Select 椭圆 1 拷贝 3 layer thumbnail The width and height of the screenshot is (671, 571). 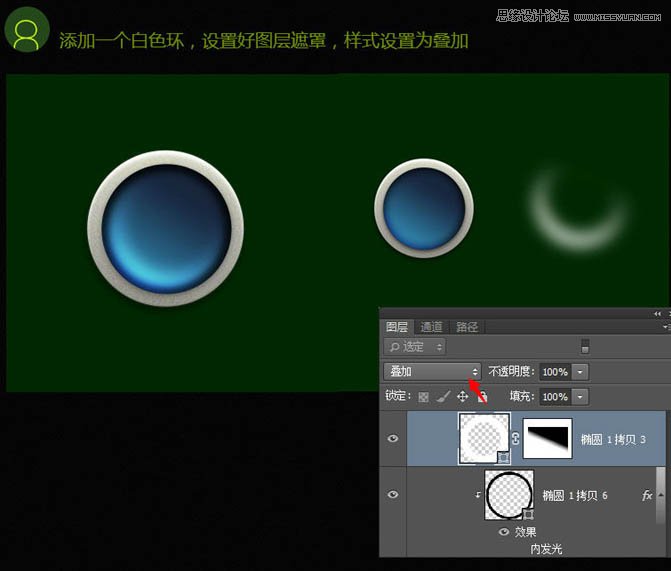pyautogui.click(x=484, y=439)
